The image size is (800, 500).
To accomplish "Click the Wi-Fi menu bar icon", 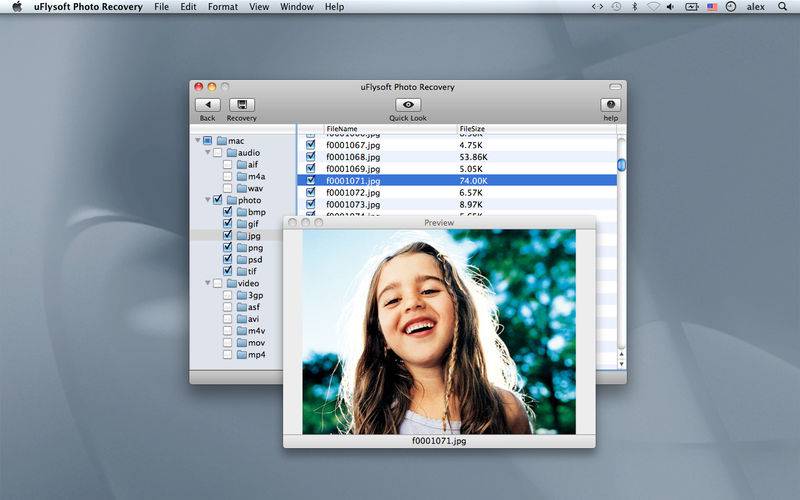I will (653, 7).
